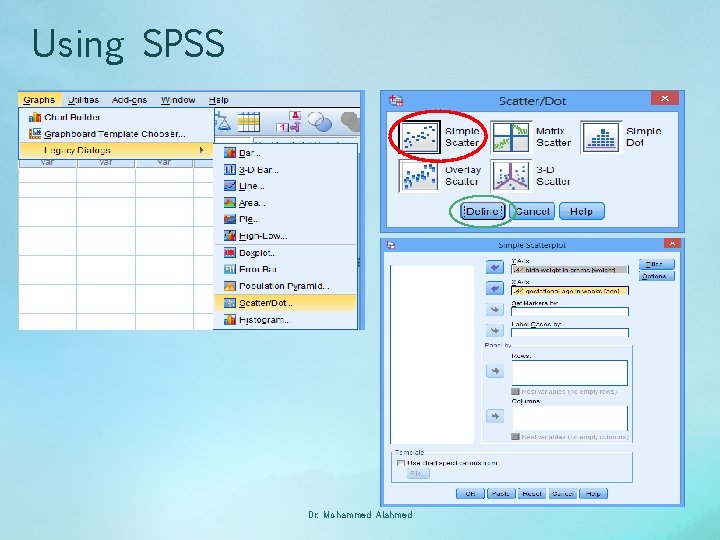Screen dimensions: 720x540
Task: Click Options in Simple Scatterplot dialog
Action: tap(657, 276)
